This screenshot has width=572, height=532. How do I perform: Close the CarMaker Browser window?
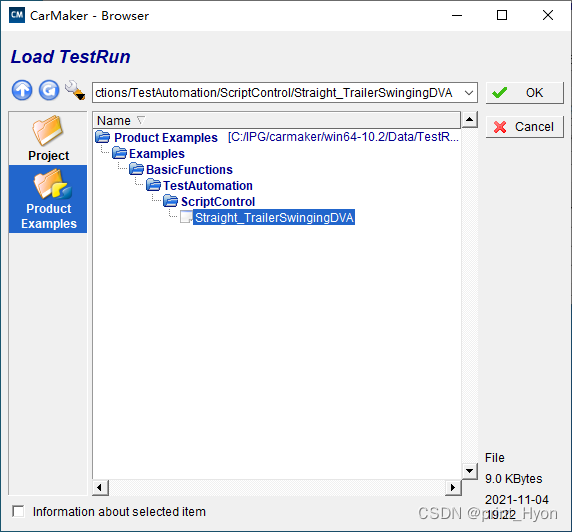point(548,15)
